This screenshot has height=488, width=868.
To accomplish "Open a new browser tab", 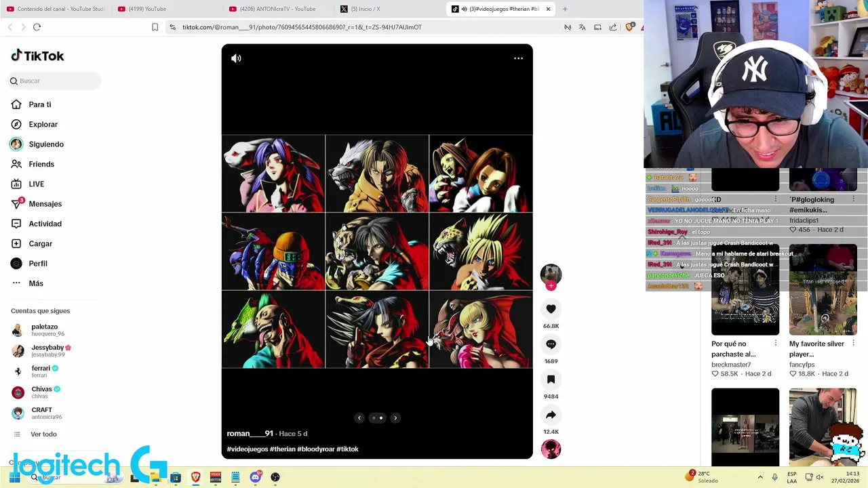I will (x=565, y=9).
